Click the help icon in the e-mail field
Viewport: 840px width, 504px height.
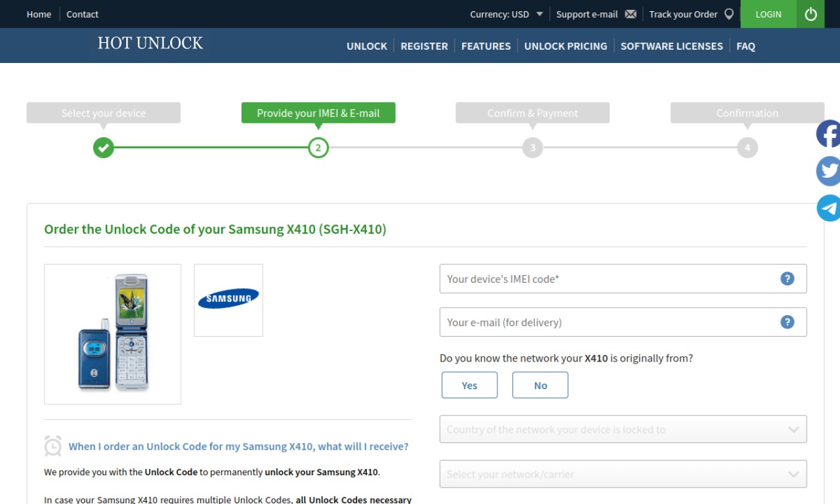787,322
